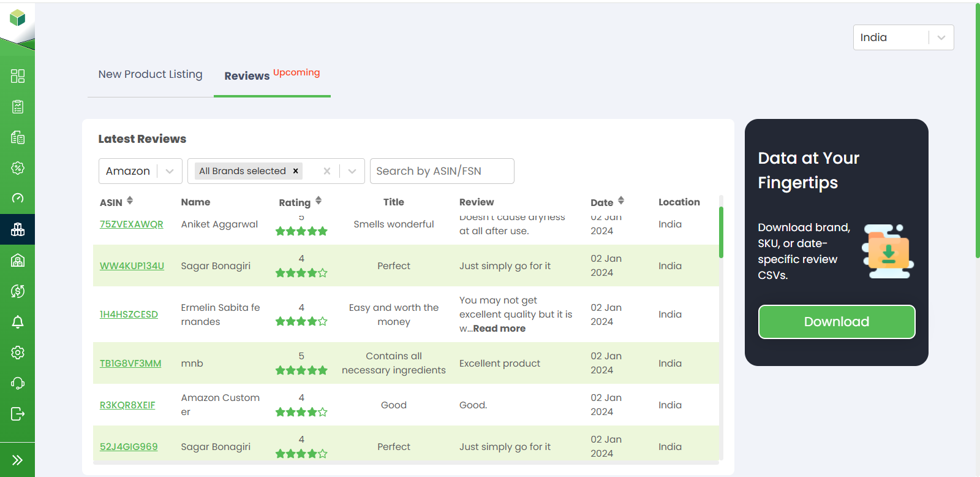Click the speedometer gauge sidebar icon

[18, 198]
